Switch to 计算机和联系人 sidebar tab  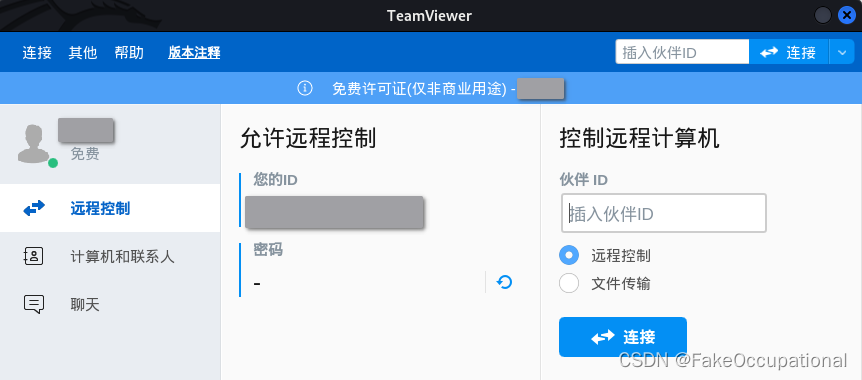[110, 256]
